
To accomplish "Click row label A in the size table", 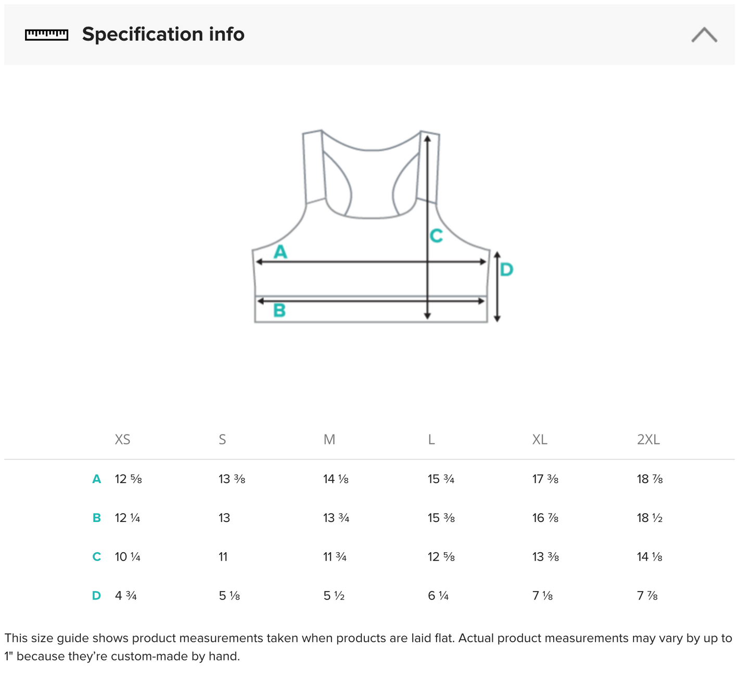I will point(96,479).
